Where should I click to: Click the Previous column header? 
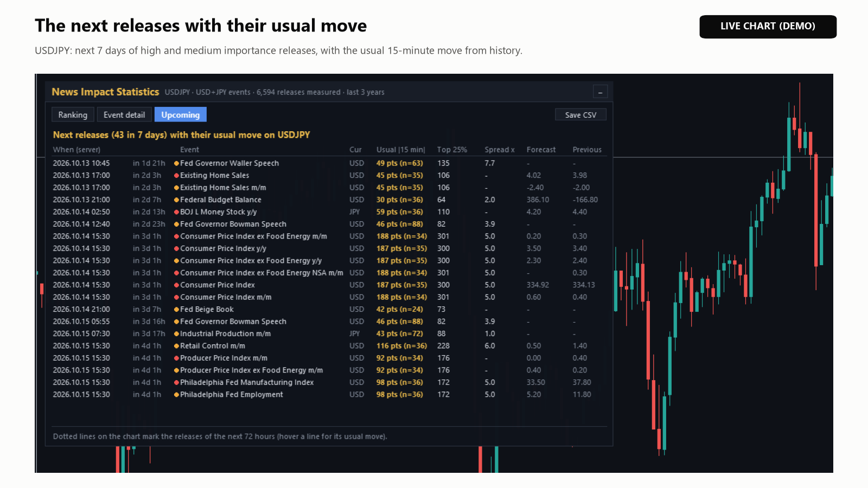click(587, 150)
